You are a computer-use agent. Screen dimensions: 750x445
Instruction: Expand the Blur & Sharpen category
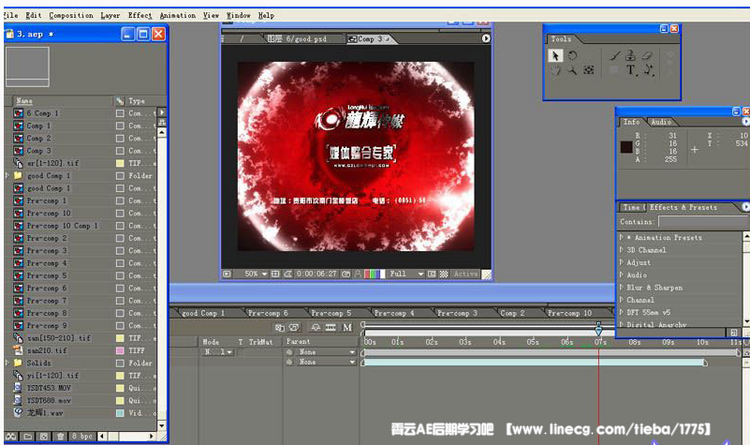(621, 287)
